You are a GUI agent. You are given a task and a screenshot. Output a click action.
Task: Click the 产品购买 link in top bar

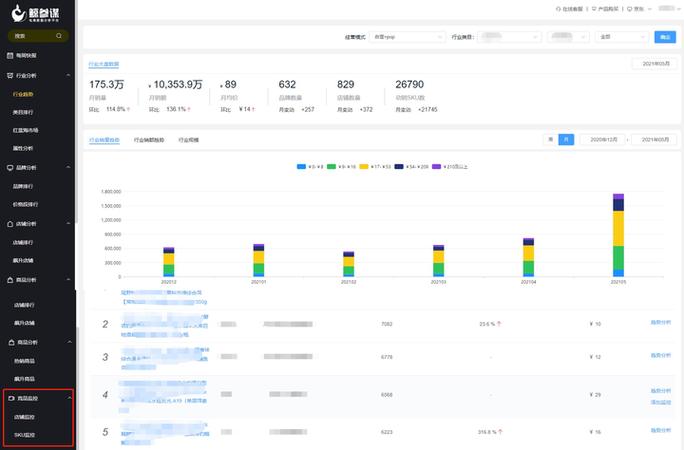(608, 9)
